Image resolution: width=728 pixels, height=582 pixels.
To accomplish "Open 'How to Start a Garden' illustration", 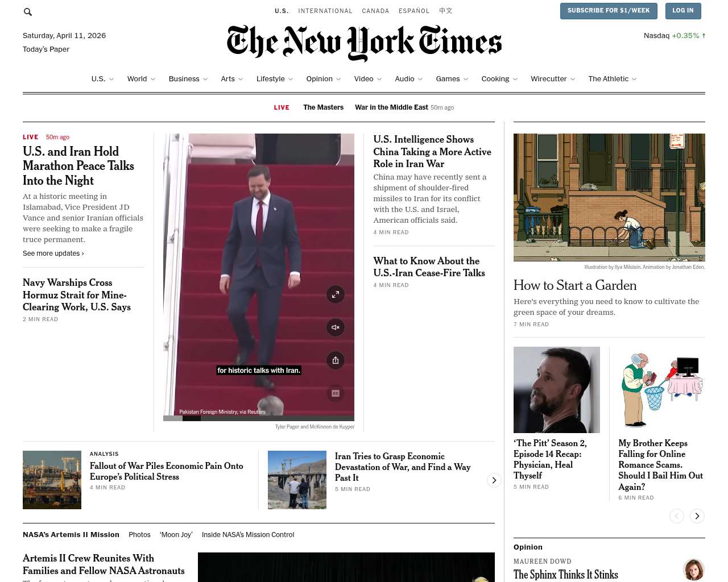I will (609, 198).
